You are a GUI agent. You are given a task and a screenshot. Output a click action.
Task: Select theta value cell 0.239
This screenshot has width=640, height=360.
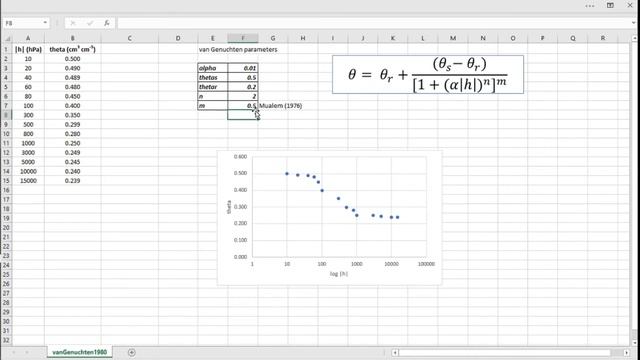click(73, 181)
